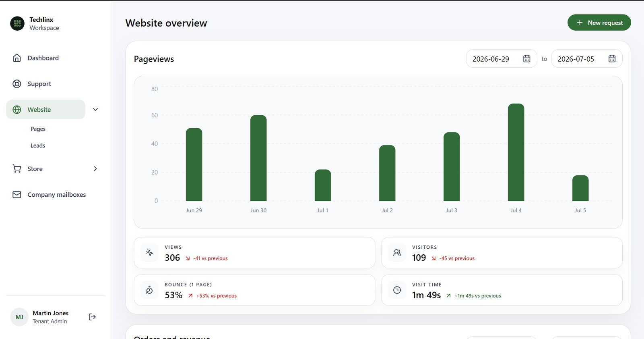The image size is (644, 339).
Task: Click the Website overview heading
Action: pos(166,23)
